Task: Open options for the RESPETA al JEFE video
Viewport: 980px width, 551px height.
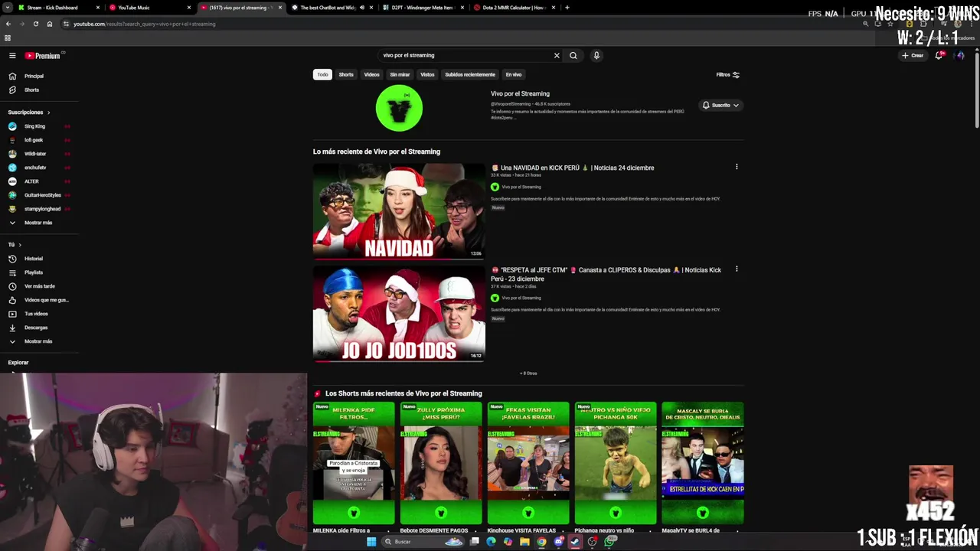Action: pyautogui.click(x=737, y=269)
